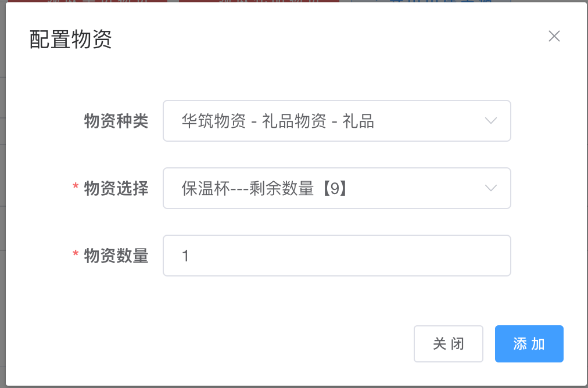Select the text 华筑物资 - 礼品物资 - 礼品

(x=278, y=121)
